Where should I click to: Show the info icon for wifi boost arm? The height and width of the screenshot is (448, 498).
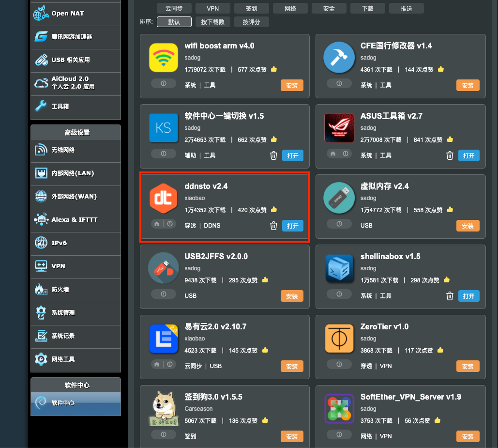point(164,84)
